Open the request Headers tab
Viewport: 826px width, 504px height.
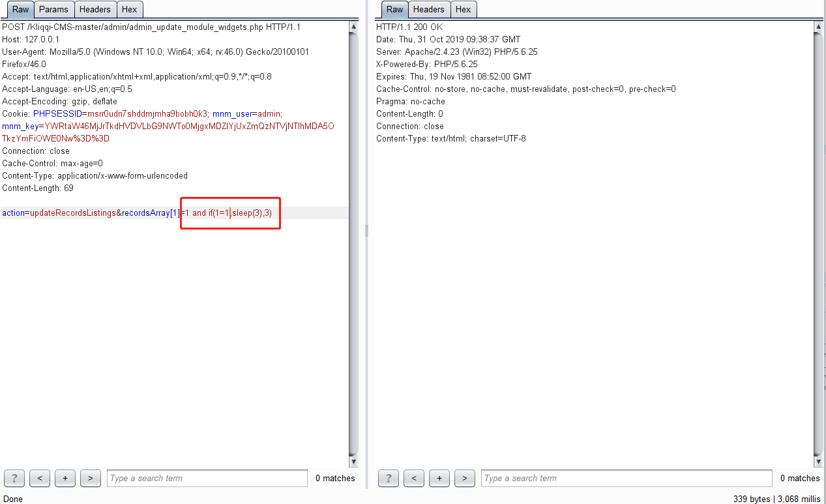95,9
